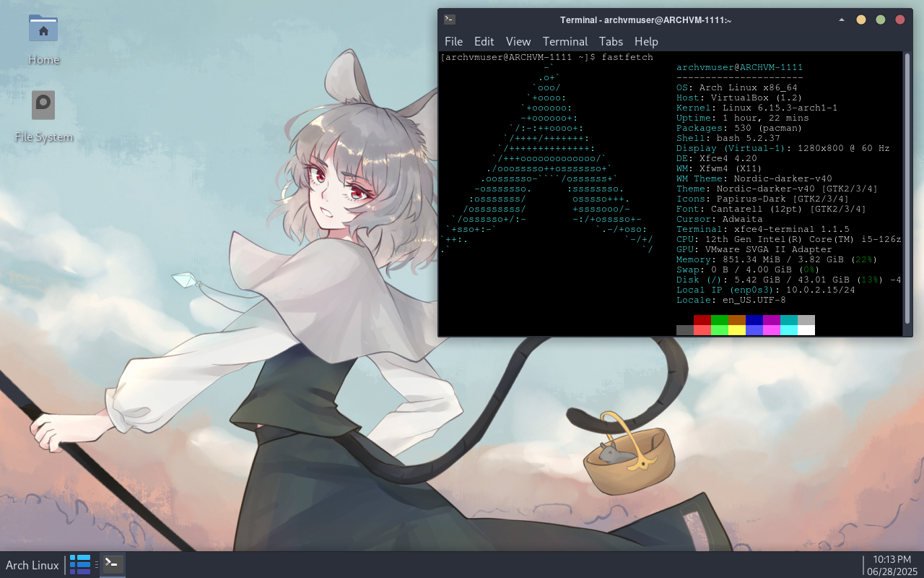Open the Arch Linux applications menu
Image resolution: width=924 pixels, height=578 pixels.
point(32,565)
